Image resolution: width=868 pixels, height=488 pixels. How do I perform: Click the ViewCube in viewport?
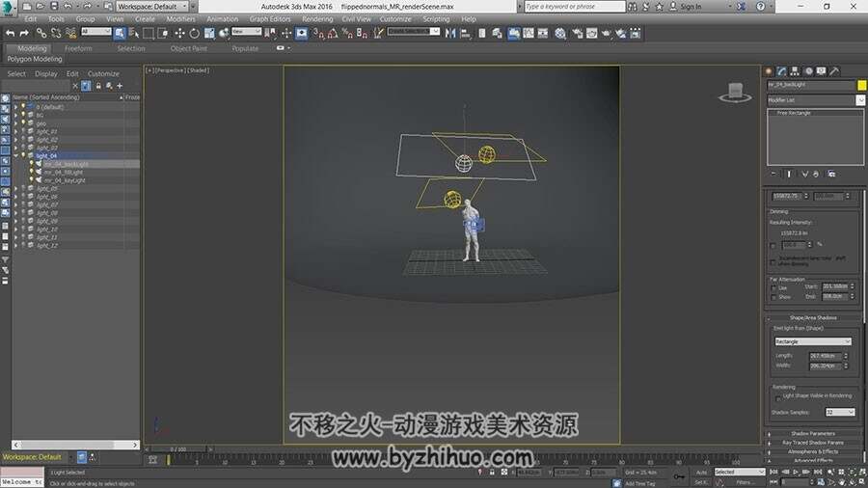[x=735, y=92]
